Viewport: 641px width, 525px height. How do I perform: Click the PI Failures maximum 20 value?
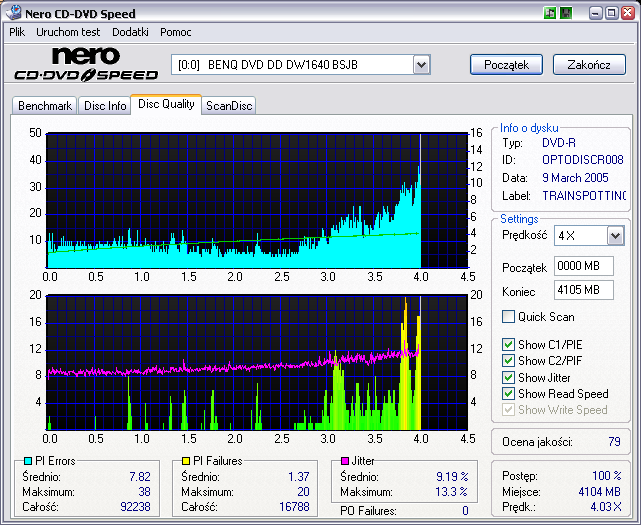pyautogui.click(x=303, y=492)
